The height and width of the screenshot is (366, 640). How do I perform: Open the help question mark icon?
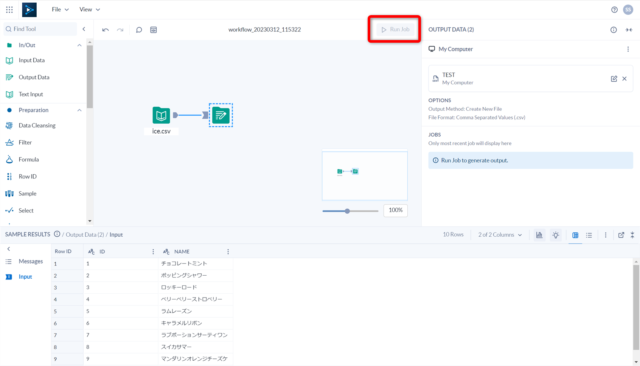point(614,10)
